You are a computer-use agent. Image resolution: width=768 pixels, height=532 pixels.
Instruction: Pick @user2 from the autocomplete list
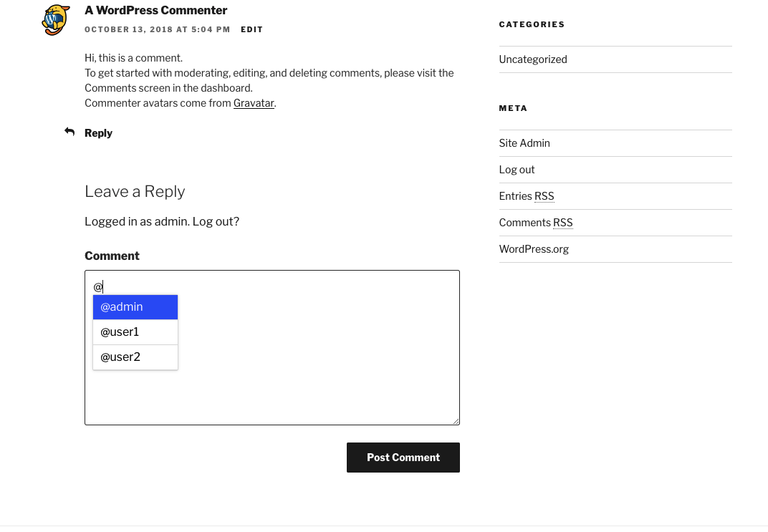click(x=135, y=357)
